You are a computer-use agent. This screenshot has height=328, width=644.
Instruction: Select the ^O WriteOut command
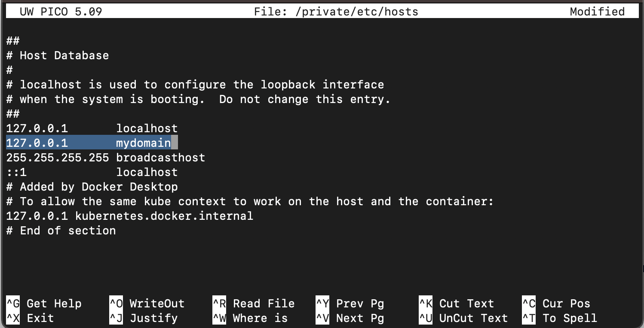point(147,304)
